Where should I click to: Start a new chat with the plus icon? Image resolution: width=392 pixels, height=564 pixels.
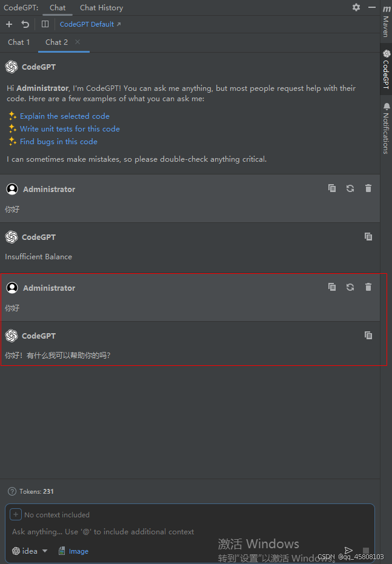(x=8, y=24)
